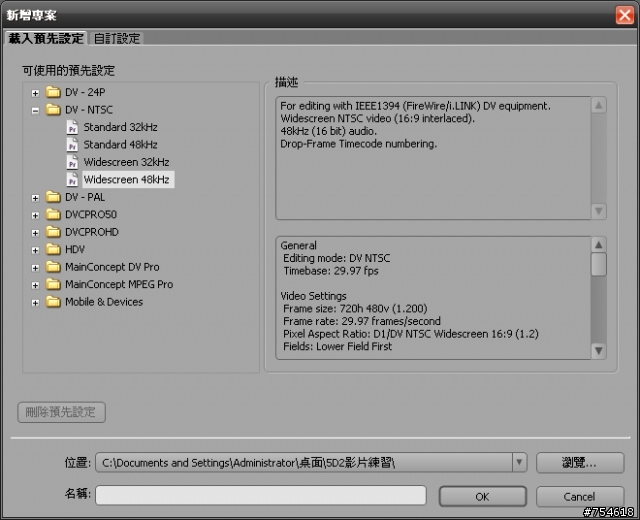Viewport: 640px width, 520px height.
Task: Expand the DV - PAL preset folder
Action: coord(36,198)
